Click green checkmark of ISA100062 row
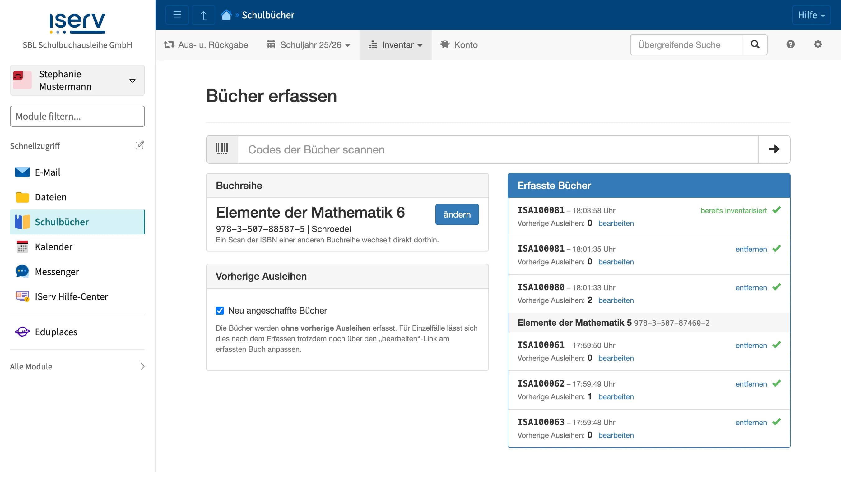The width and height of the screenshot is (841, 504). [x=776, y=383]
